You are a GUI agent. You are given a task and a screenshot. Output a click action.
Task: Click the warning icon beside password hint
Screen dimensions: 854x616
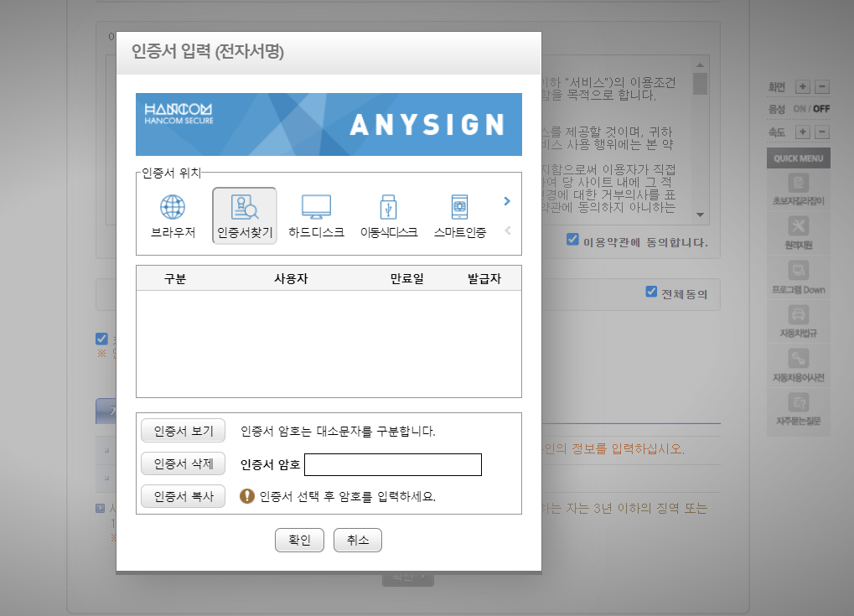coord(246,496)
